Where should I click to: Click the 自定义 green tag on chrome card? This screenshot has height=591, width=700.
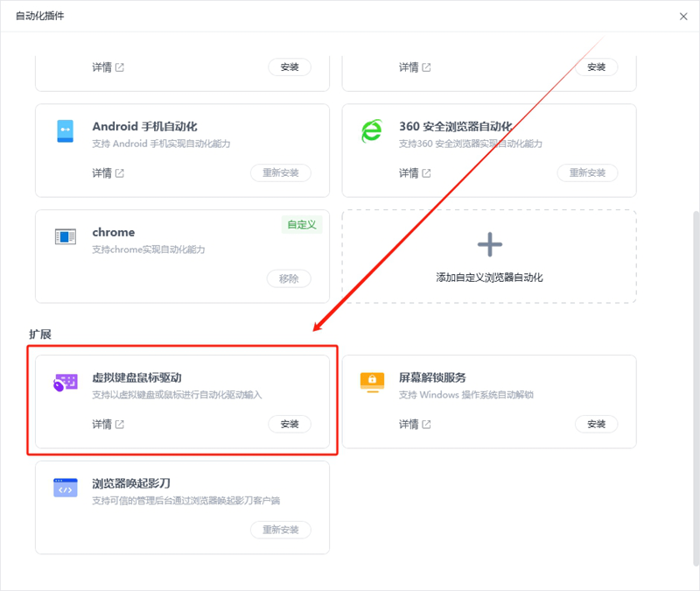tap(301, 225)
